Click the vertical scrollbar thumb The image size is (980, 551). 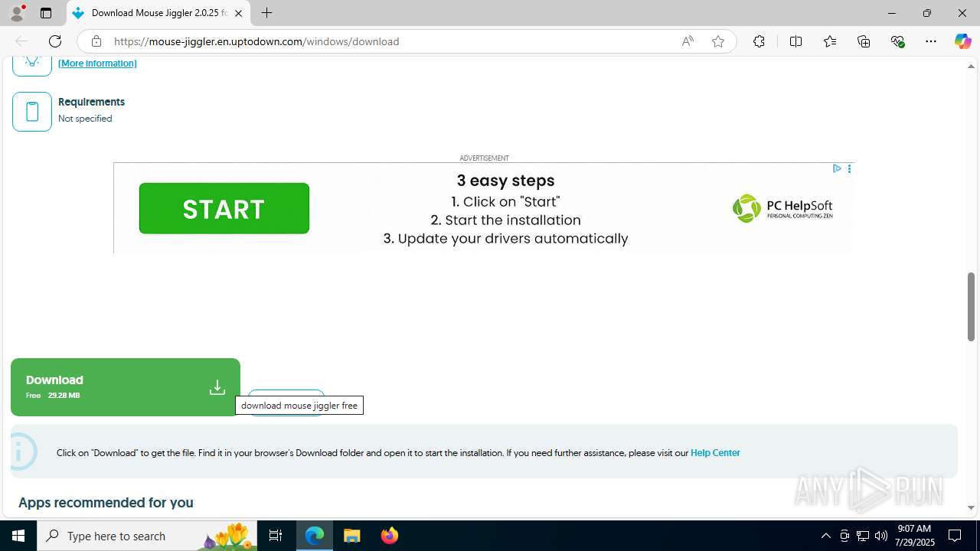coord(971,306)
